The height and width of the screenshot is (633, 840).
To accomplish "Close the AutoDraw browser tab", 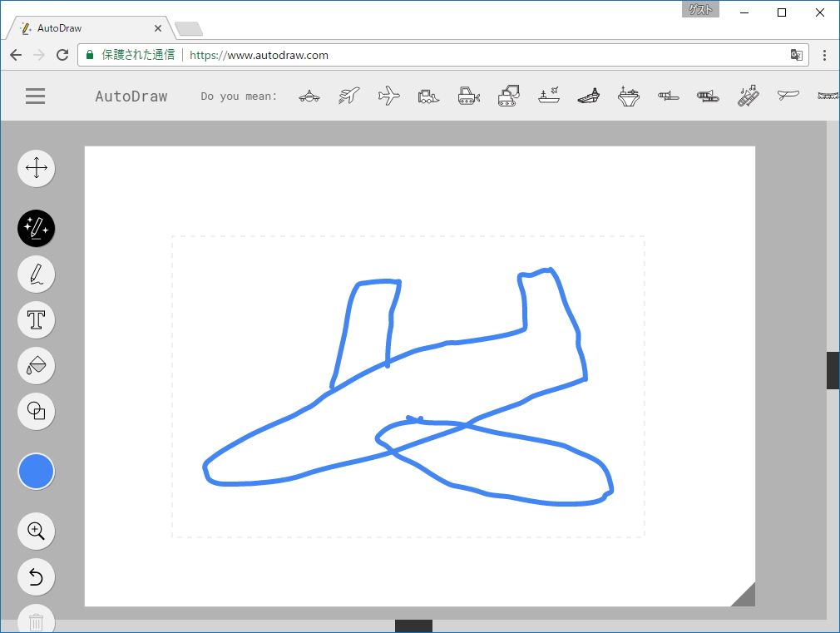I will [158, 28].
